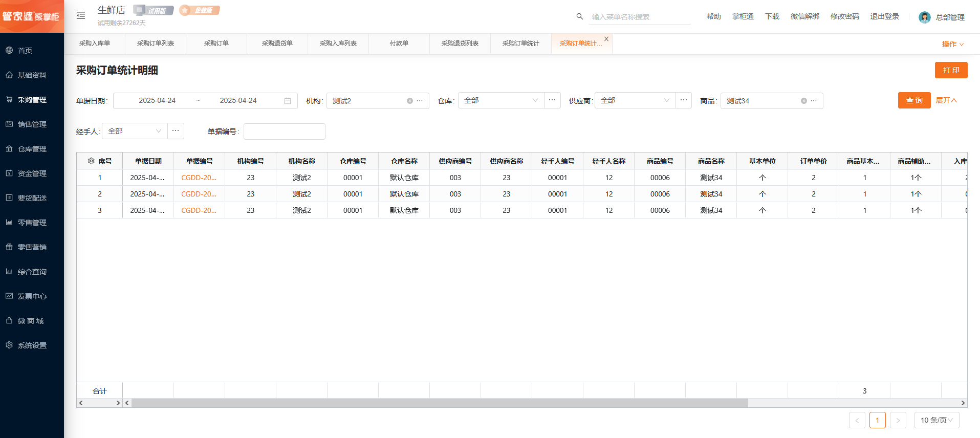Viewport: 980px width, 438px height.
Task: Focus the 单据编号 input field
Action: point(285,132)
